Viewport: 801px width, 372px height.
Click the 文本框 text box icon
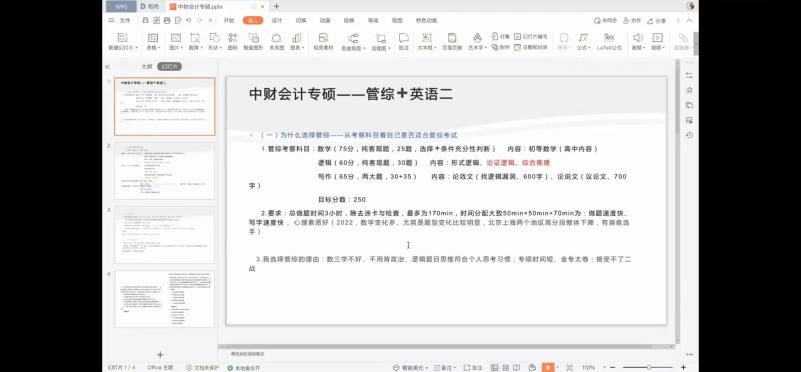[426, 41]
